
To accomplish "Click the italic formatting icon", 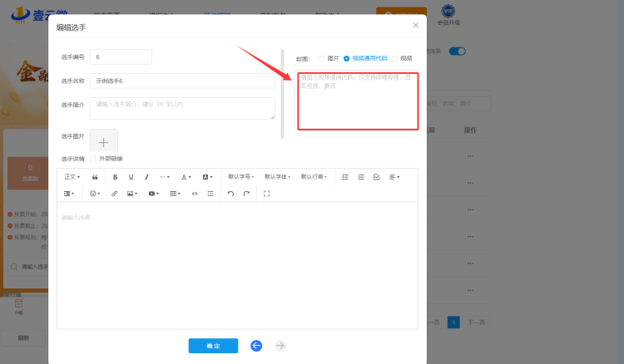I will click(x=146, y=177).
